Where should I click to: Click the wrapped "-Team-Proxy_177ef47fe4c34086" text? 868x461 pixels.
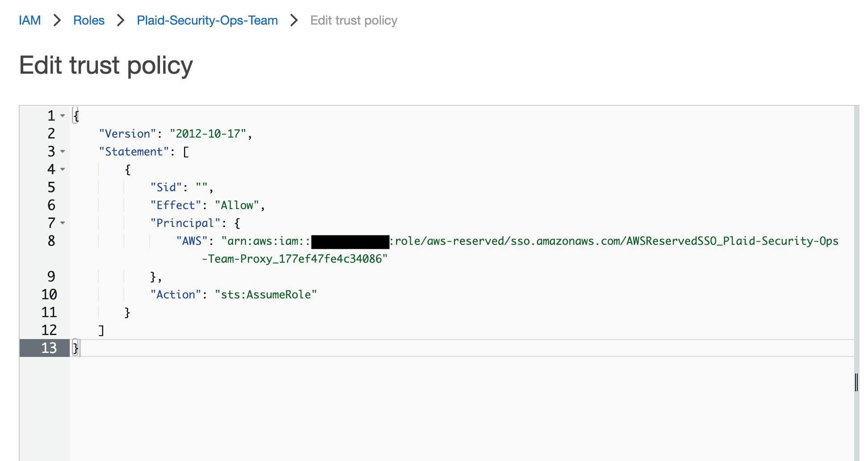pyautogui.click(x=295, y=259)
